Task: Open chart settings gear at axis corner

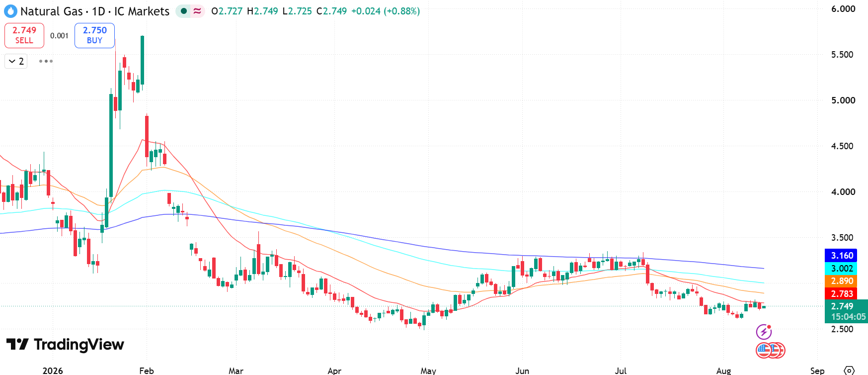Action: tap(849, 371)
